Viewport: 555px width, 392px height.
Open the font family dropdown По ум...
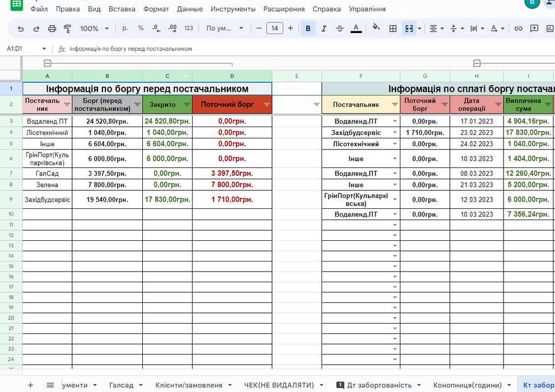tap(225, 29)
